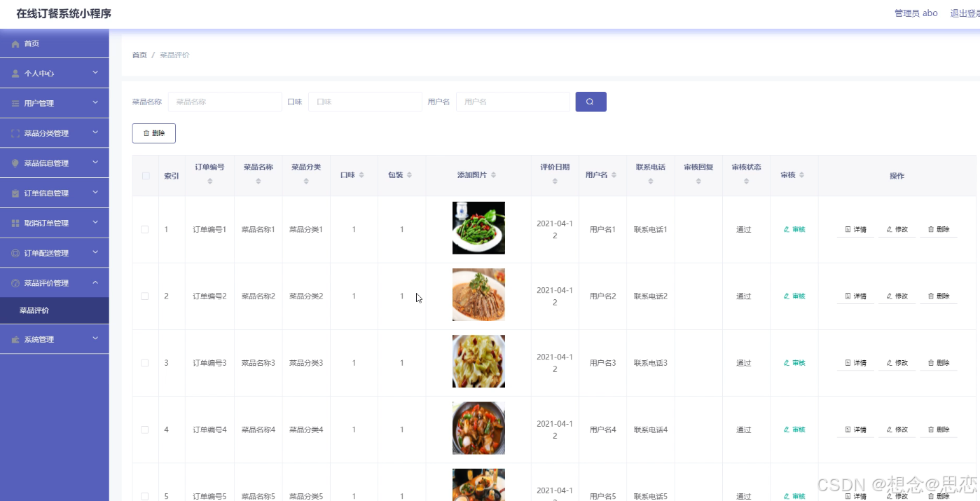980x501 pixels.
Task: Expand the 菜品信息管理 chevron
Action: [x=95, y=163]
